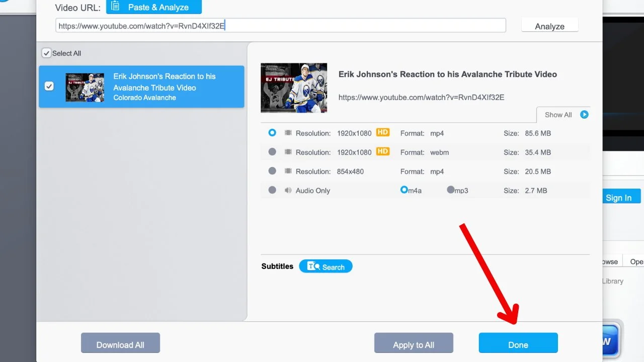Viewport: 644px width, 362px height.
Task: Pick mp3 audio format
Action: [x=450, y=190]
